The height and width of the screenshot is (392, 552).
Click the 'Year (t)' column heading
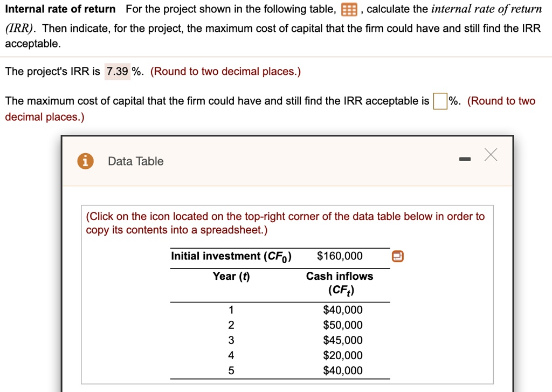click(x=231, y=276)
